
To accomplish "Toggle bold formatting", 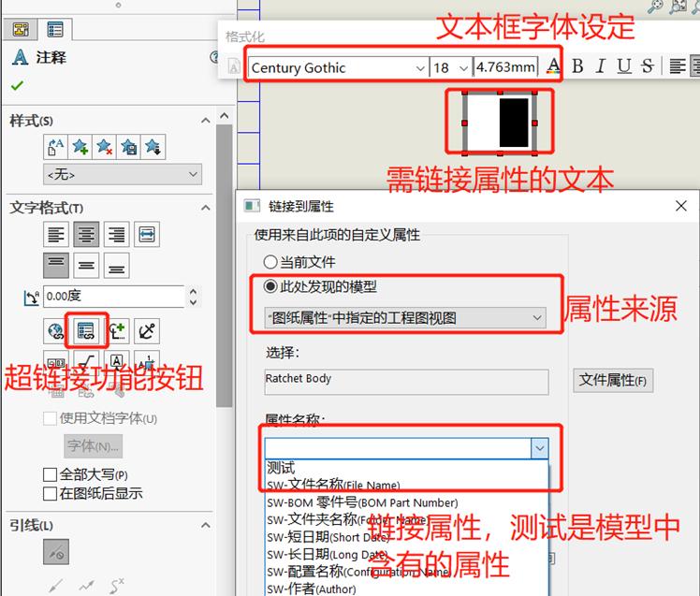I will (577, 66).
